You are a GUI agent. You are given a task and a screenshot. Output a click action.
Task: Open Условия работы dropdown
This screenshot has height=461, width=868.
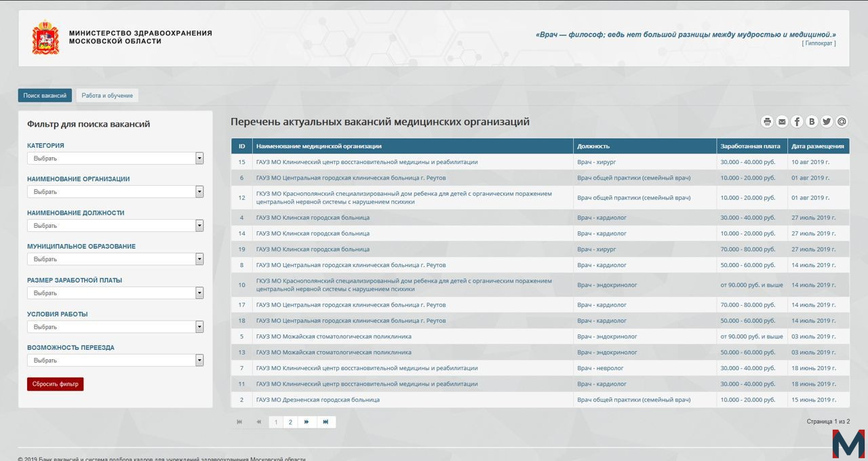pyautogui.click(x=115, y=327)
